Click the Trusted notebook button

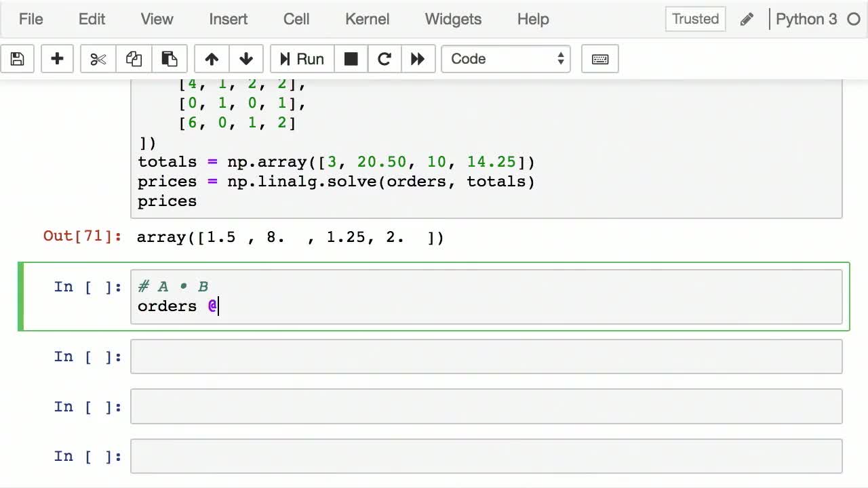(x=695, y=19)
